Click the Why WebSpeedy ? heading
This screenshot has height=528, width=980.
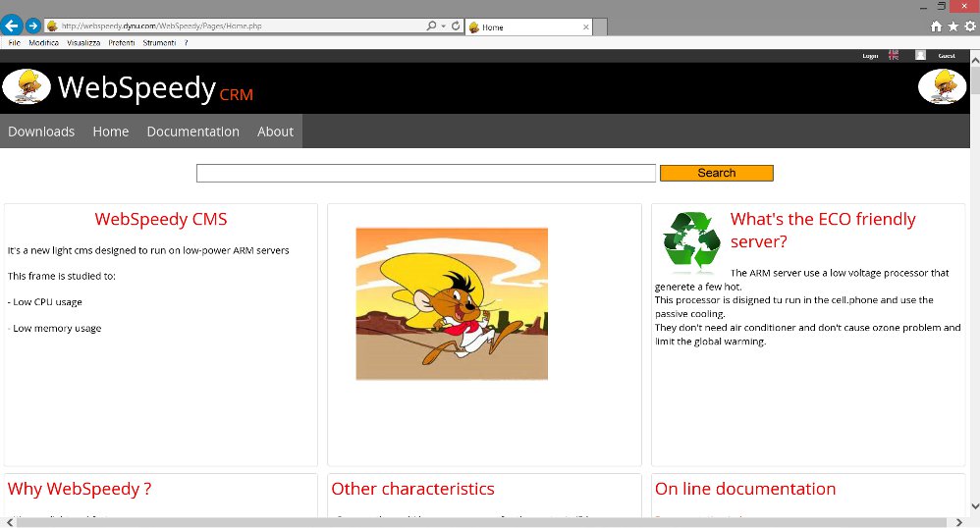[x=80, y=489]
